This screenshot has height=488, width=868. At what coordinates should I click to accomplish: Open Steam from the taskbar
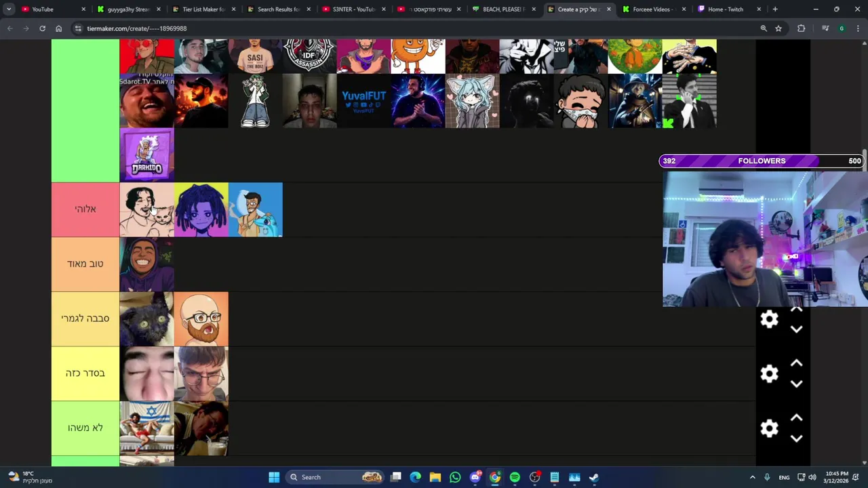pos(594,477)
